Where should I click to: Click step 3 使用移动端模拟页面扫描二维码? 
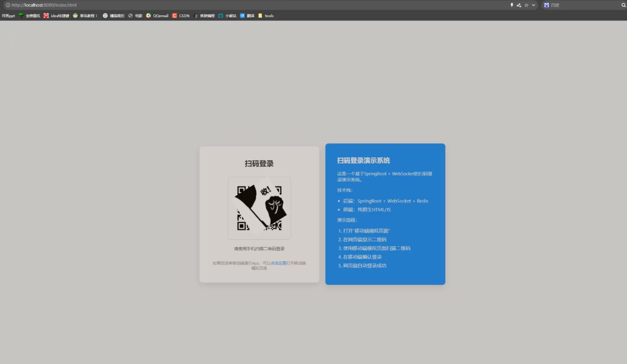tap(374, 248)
